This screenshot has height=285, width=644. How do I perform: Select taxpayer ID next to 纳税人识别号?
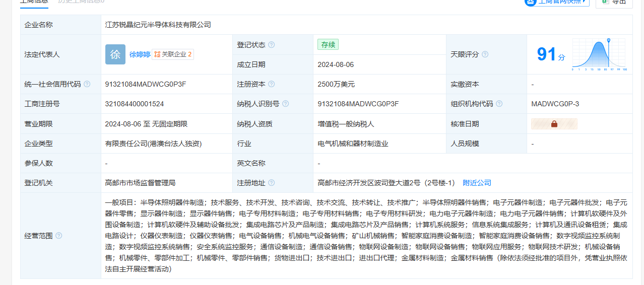pos(358,104)
